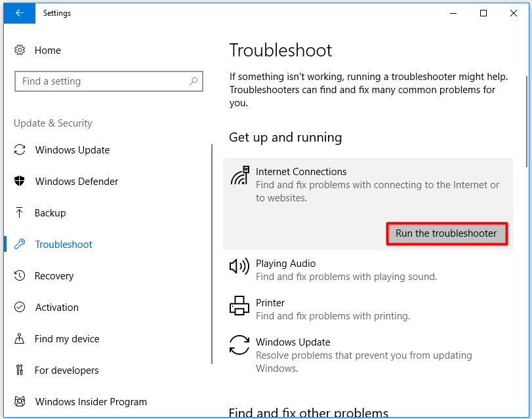Image resolution: width=532 pixels, height=419 pixels.
Task: Click the Recovery clock icon
Action: coord(20,275)
